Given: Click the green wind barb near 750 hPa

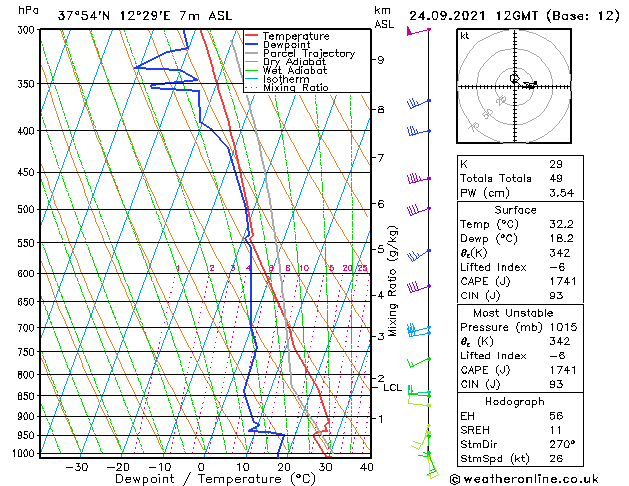Looking at the screenshot, I should [x=419, y=362].
